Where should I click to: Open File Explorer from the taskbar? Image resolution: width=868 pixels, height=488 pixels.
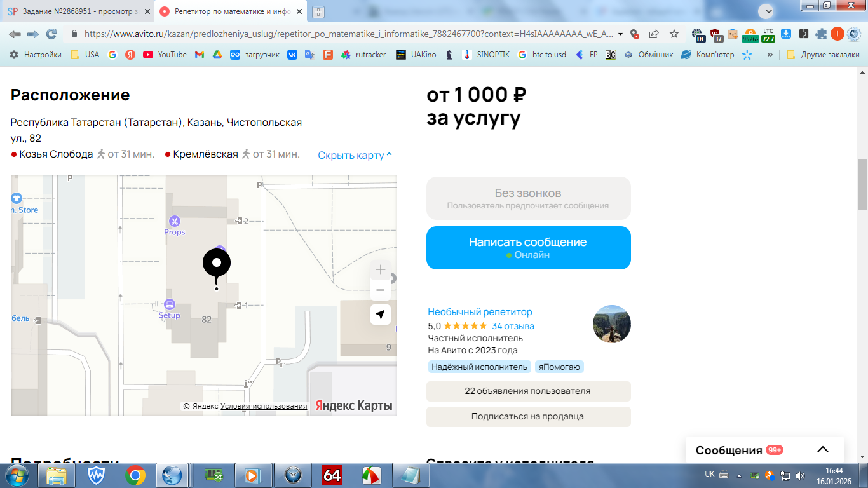tap(57, 475)
